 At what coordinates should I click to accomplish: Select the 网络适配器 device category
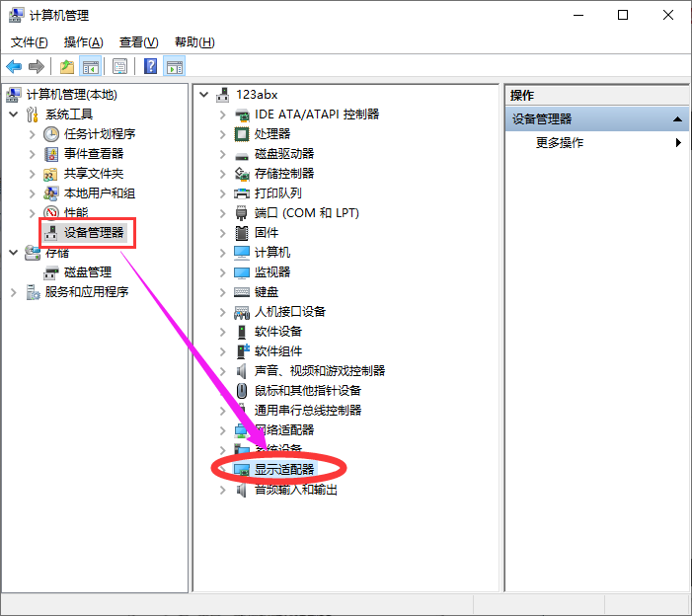tap(284, 429)
